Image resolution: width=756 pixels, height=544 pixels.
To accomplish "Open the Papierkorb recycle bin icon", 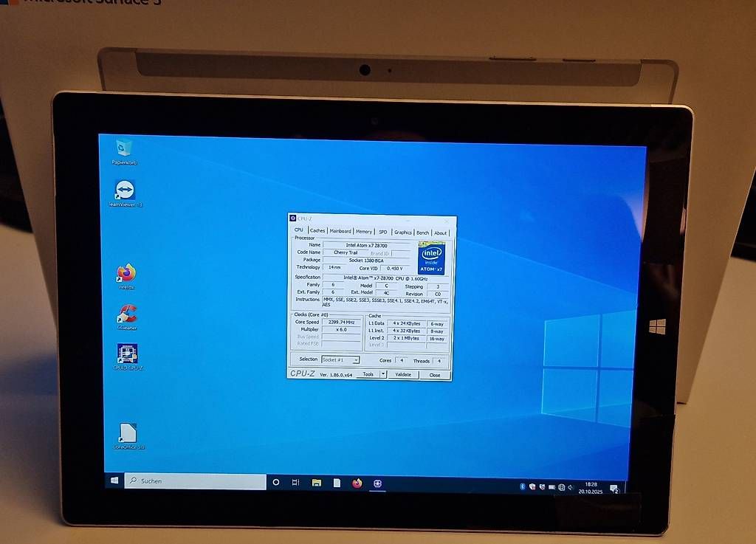I will coord(124,151).
